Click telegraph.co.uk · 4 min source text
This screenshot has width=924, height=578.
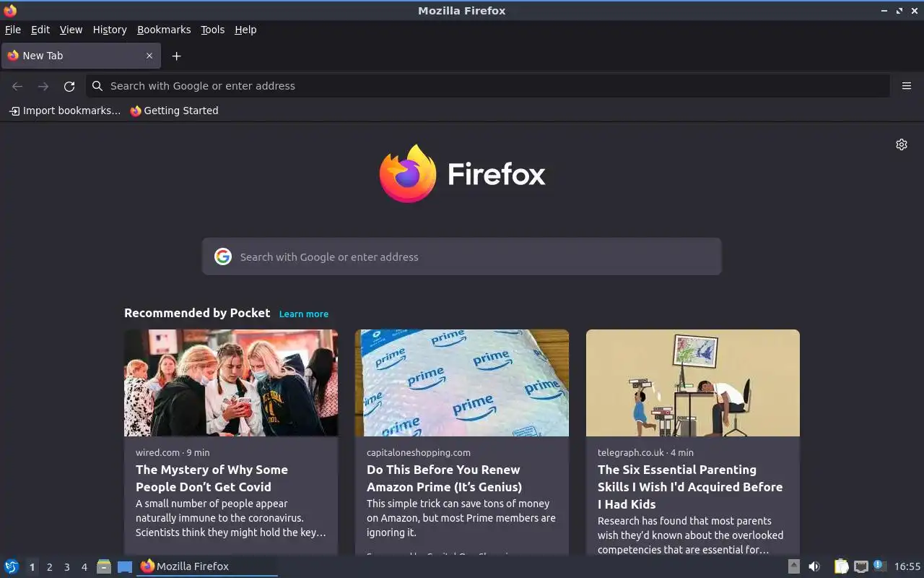point(645,452)
